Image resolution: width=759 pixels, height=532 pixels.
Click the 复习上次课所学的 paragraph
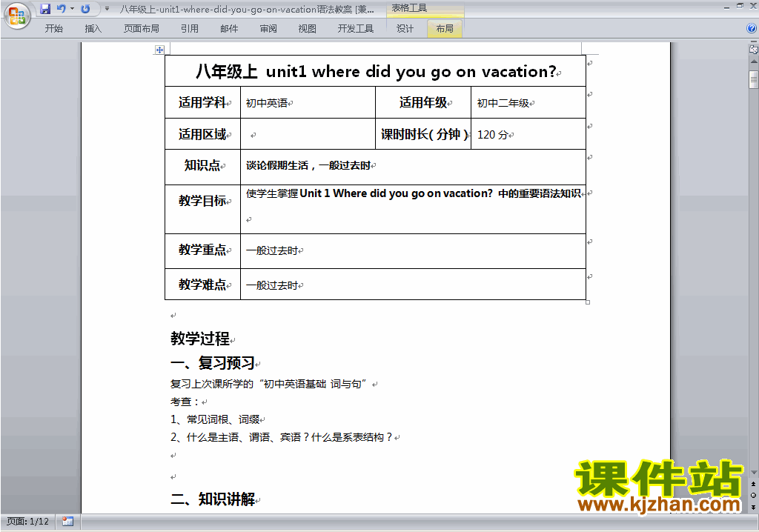click(x=270, y=384)
